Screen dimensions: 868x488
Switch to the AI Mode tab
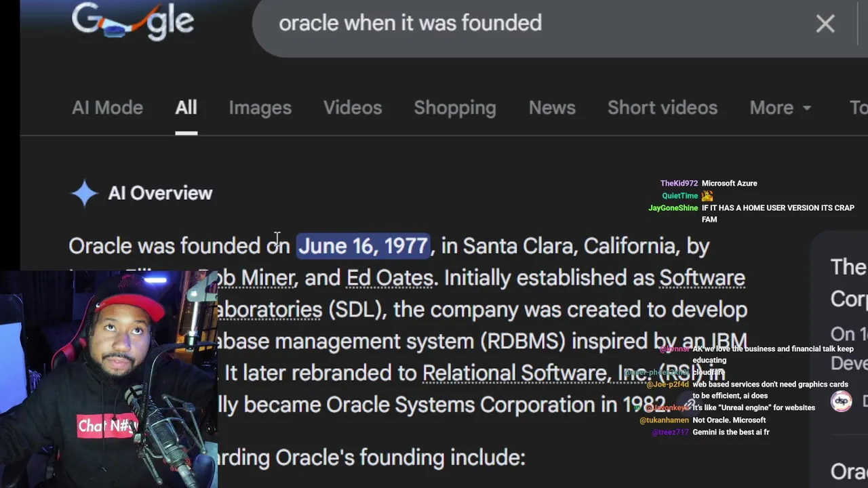coord(107,108)
